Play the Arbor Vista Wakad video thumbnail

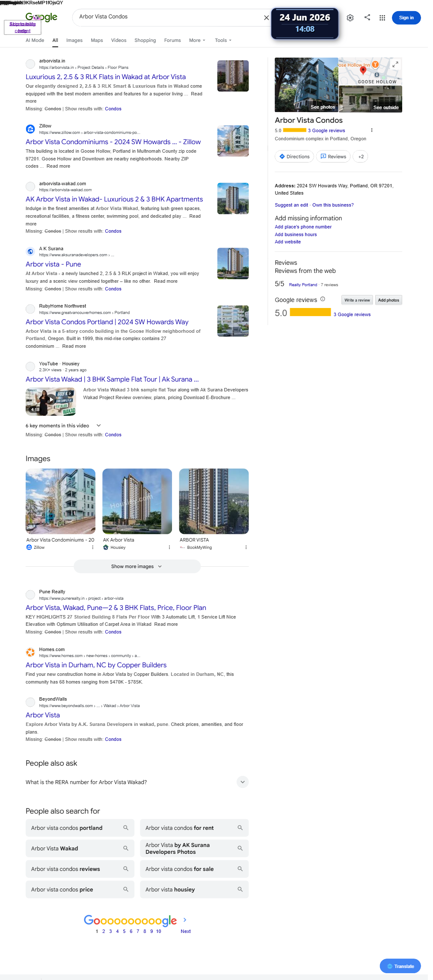coord(51,401)
